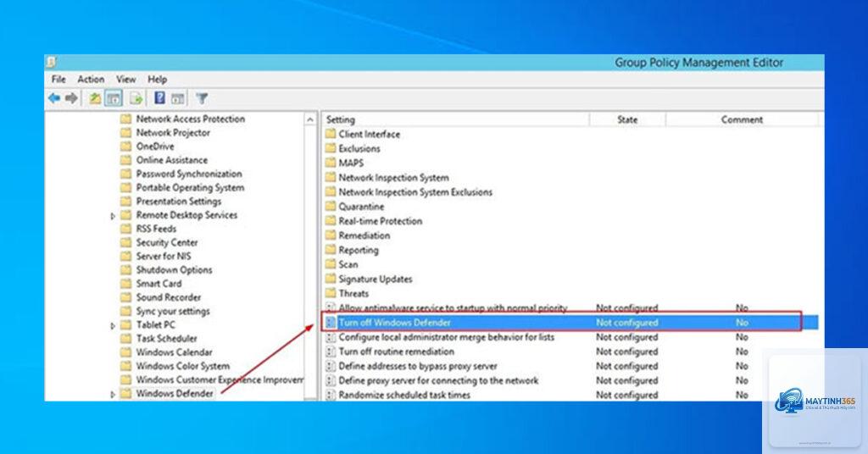Expand the Windows Defender tree node arrow

pos(113,394)
